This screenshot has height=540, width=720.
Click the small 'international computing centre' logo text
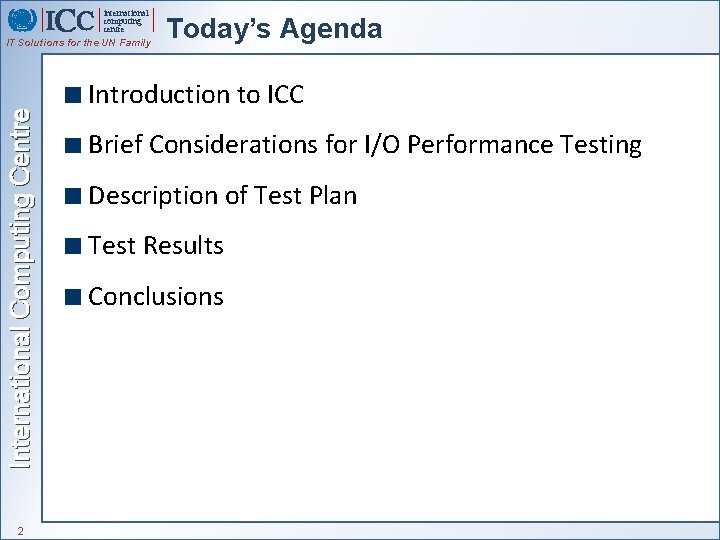point(126,21)
